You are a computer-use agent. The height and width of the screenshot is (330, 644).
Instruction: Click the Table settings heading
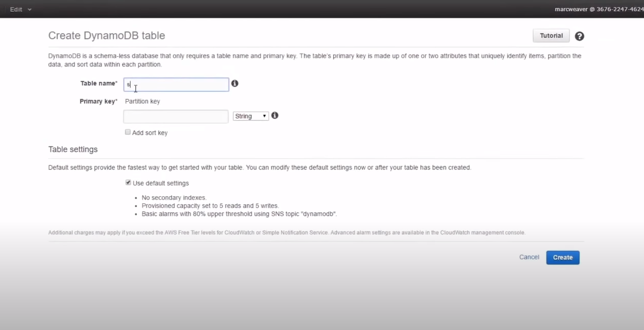click(x=73, y=150)
